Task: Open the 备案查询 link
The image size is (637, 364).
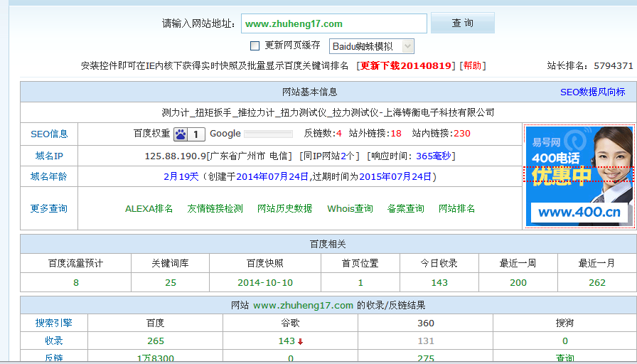Action: tap(405, 208)
